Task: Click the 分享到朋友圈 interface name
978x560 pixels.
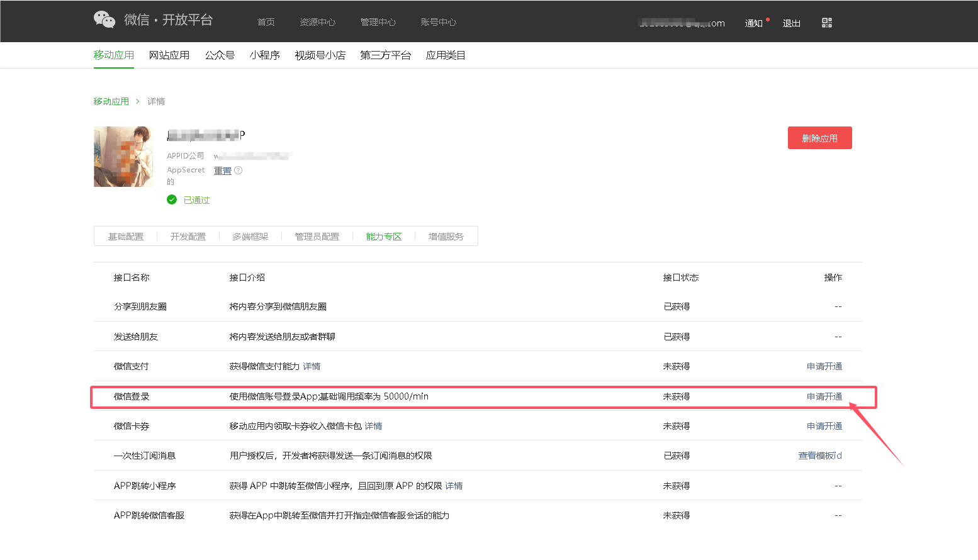Action: coord(140,306)
